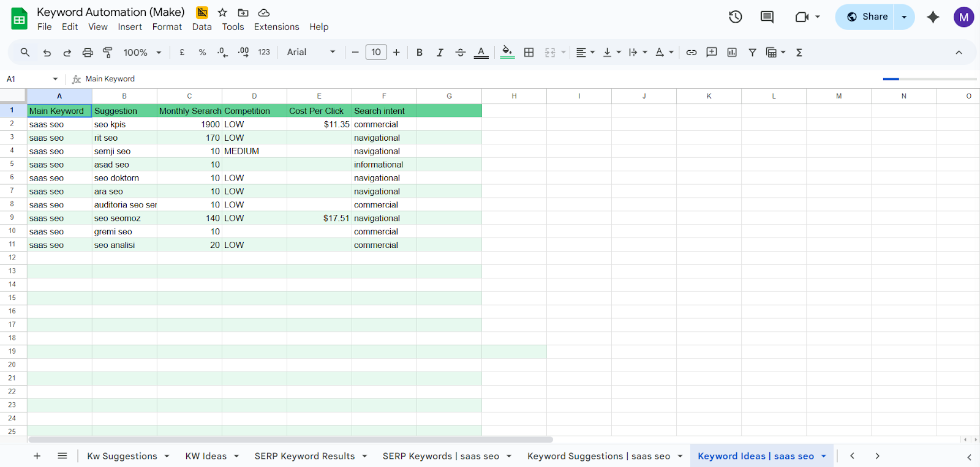Image resolution: width=980 pixels, height=467 pixels.
Task: Insert a chart
Action: (732, 53)
